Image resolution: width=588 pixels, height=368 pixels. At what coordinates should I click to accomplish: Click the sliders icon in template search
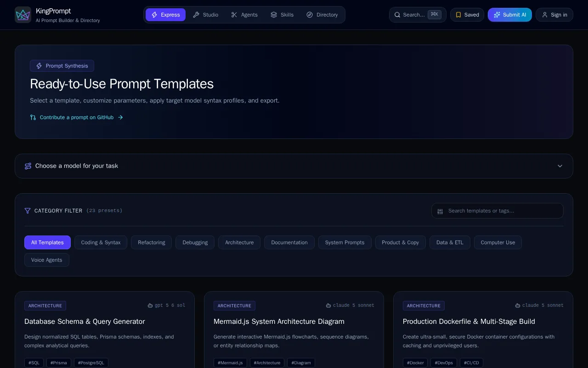coord(440,211)
